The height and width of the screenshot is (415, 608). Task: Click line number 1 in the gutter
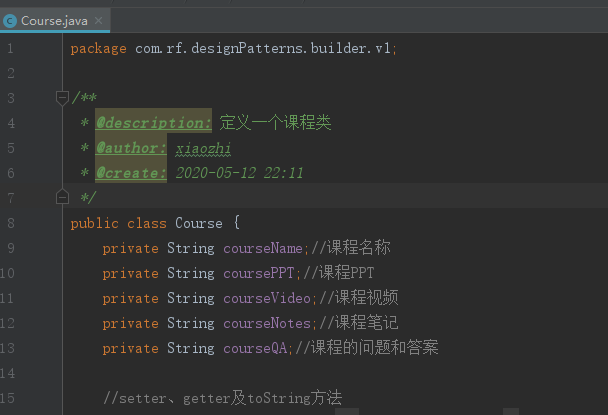pos(10,48)
